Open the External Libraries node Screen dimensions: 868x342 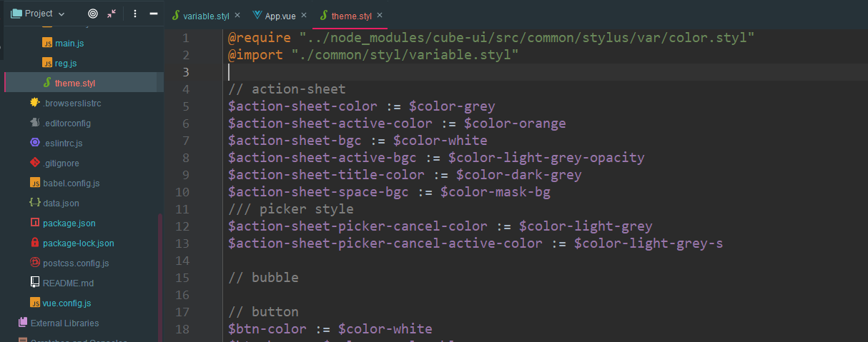pyautogui.click(x=64, y=323)
